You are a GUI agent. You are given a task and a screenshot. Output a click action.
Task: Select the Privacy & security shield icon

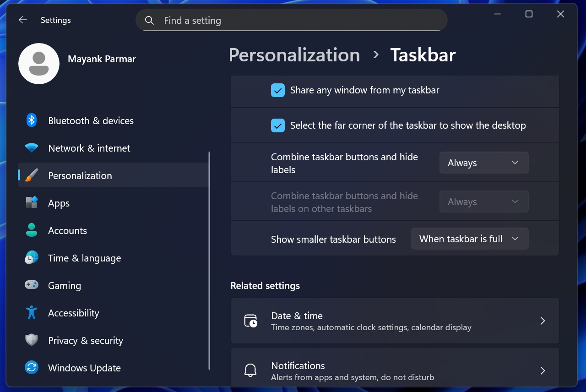tap(31, 340)
